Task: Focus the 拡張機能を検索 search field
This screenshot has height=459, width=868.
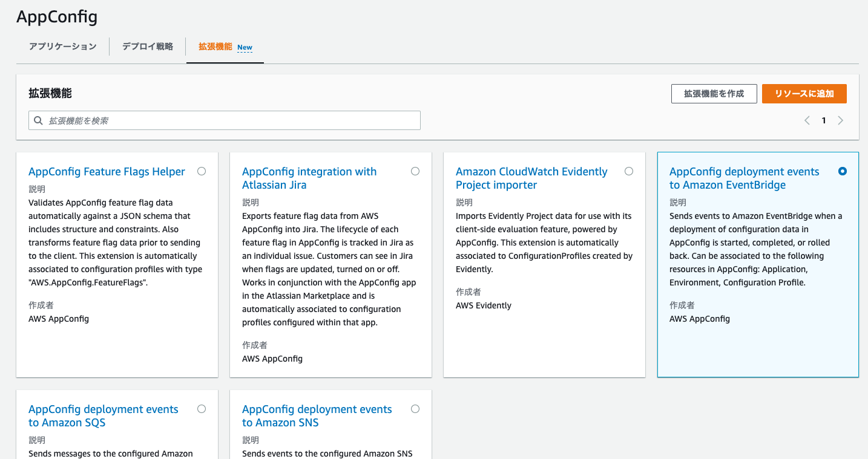Action: pyautogui.click(x=230, y=120)
